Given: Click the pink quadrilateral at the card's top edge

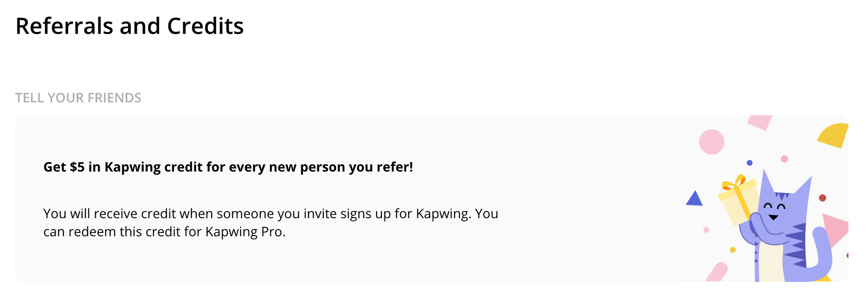Looking at the screenshot, I should click(x=760, y=121).
